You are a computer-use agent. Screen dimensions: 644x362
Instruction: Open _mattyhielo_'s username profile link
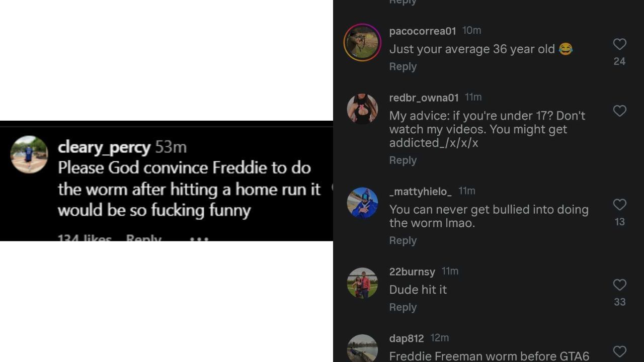tap(420, 191)
